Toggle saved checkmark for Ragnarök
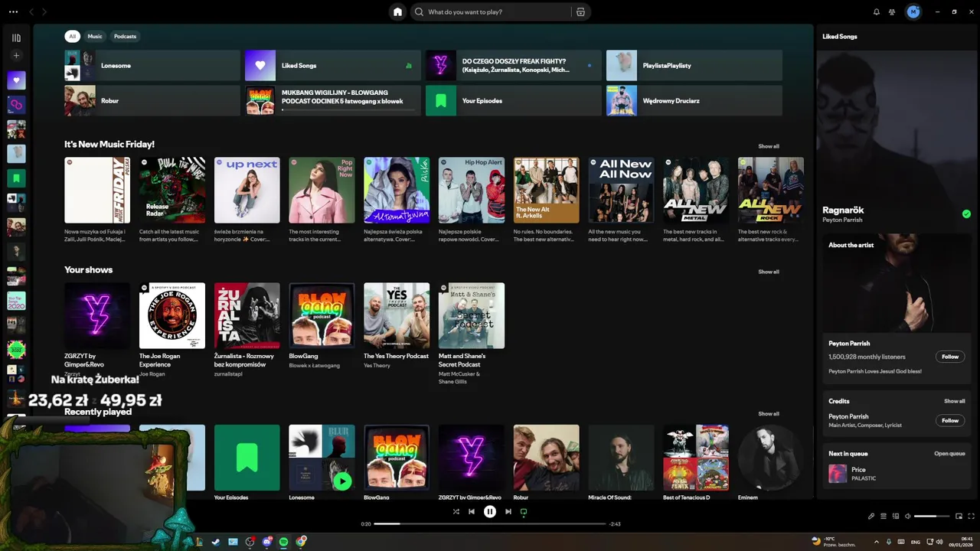This screenshot has width=980, height=551. [x=966, y=214]
